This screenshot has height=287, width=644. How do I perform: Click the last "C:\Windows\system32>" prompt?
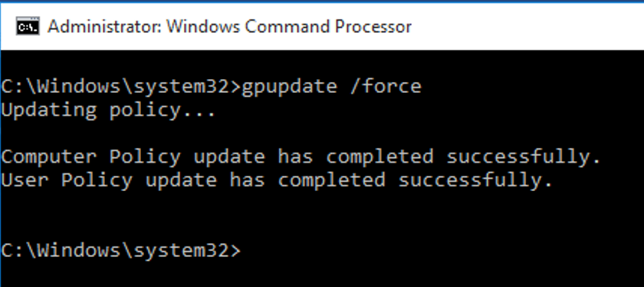point(121,250)
